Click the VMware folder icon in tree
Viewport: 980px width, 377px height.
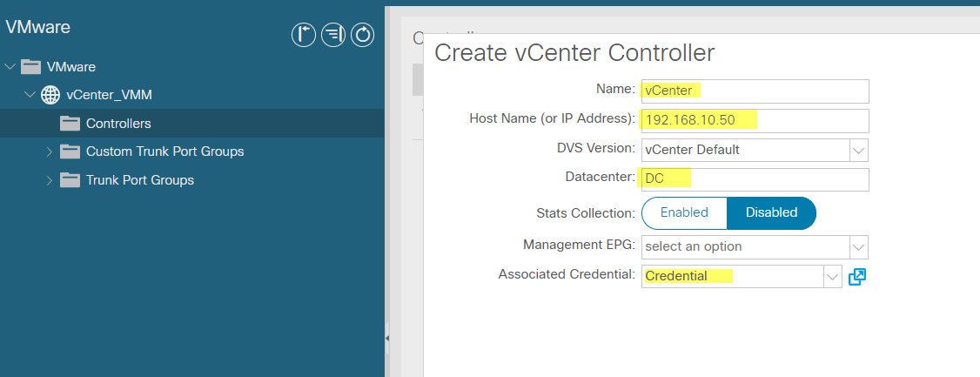[30, 66]
